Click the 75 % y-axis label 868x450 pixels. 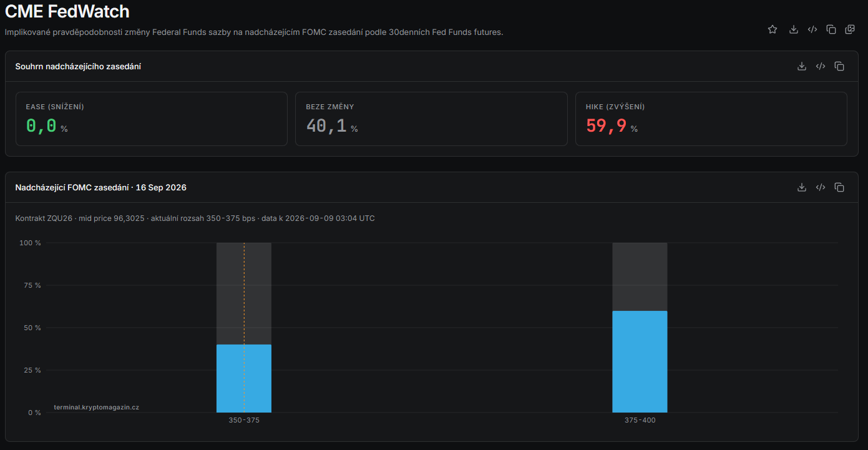coord(32,285)
